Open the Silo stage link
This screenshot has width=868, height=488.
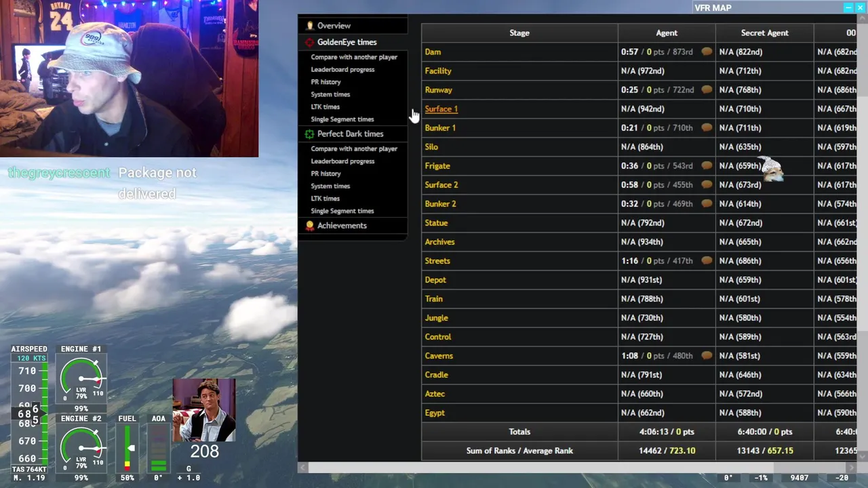point(431,146)
